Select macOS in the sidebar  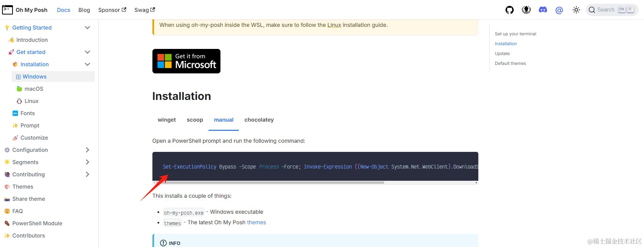(x=34, y=89)
